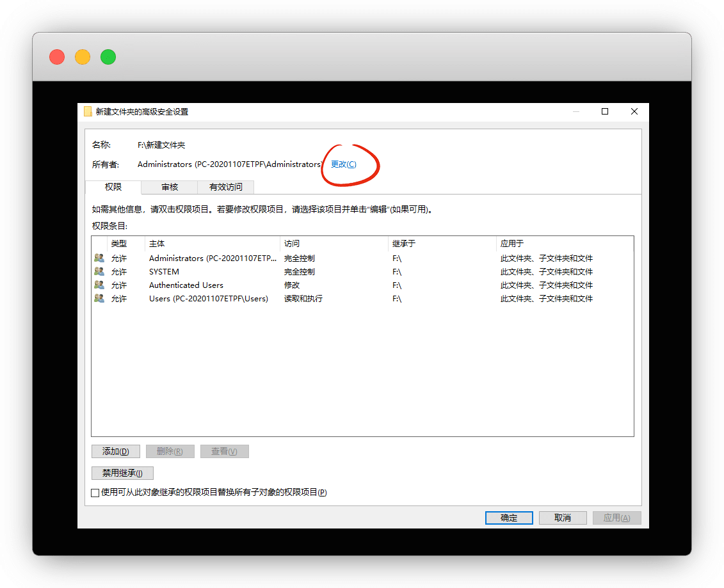
Task: Click the 更改(C) owner link
Action: (344, 164)
